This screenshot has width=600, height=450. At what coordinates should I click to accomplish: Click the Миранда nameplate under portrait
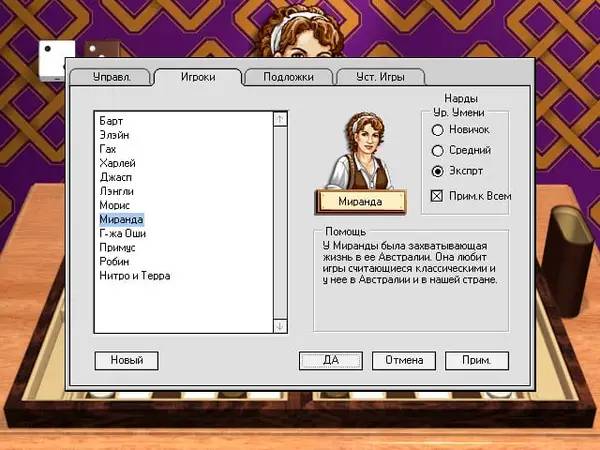pos(364,202)
